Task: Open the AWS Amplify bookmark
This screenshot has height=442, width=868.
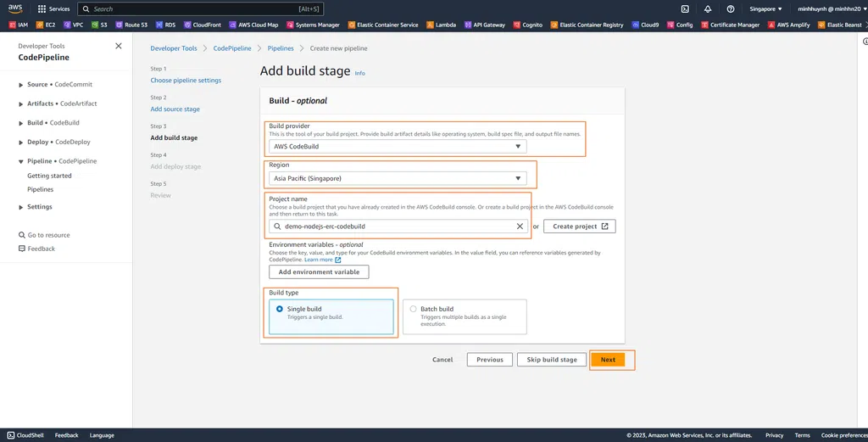Action: (x=789, y=25)
